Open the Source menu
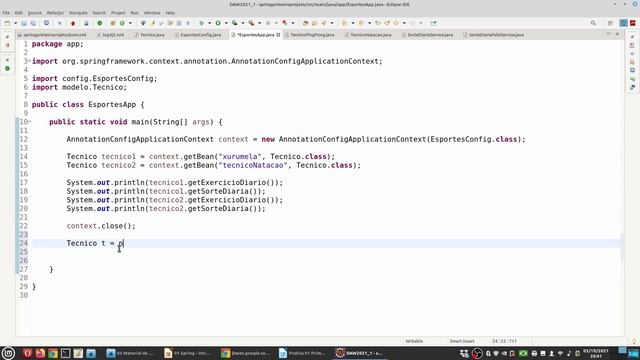 coord(35,13)
